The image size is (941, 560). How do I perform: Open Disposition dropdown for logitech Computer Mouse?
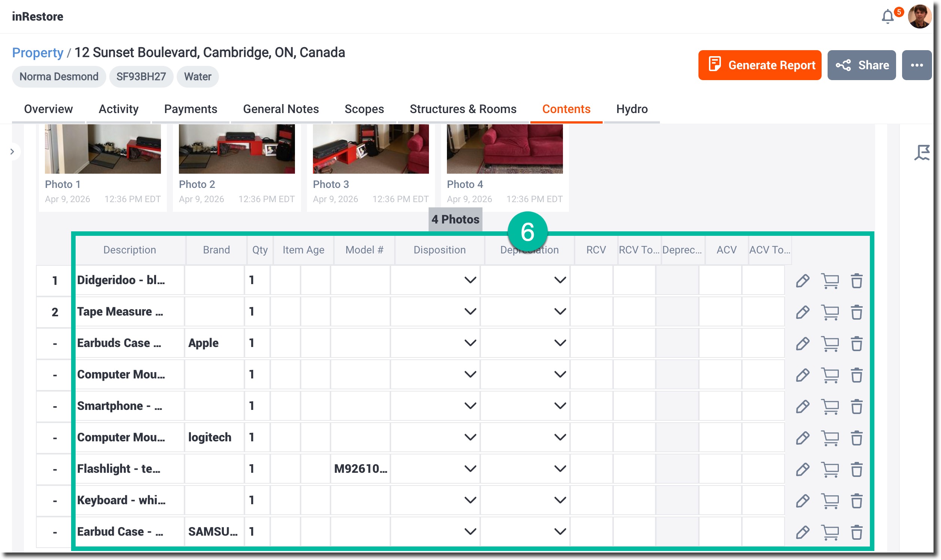[470, 437]
